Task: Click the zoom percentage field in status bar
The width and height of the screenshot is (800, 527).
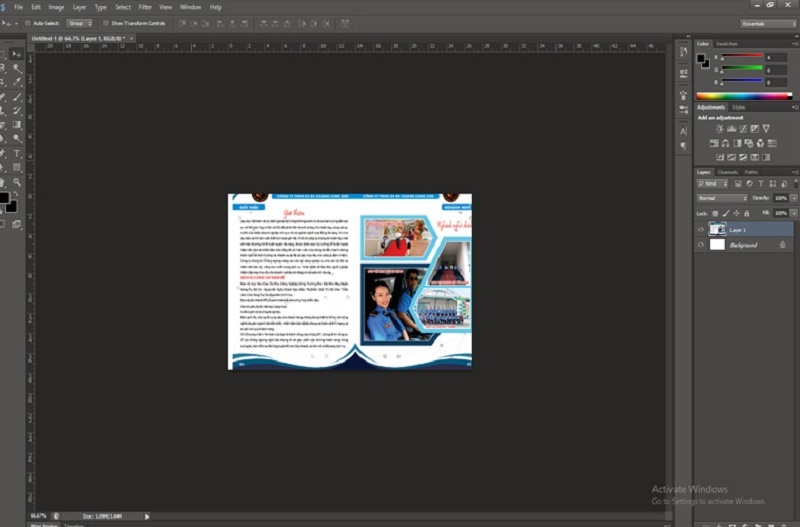Action: [x=38, y=516]
